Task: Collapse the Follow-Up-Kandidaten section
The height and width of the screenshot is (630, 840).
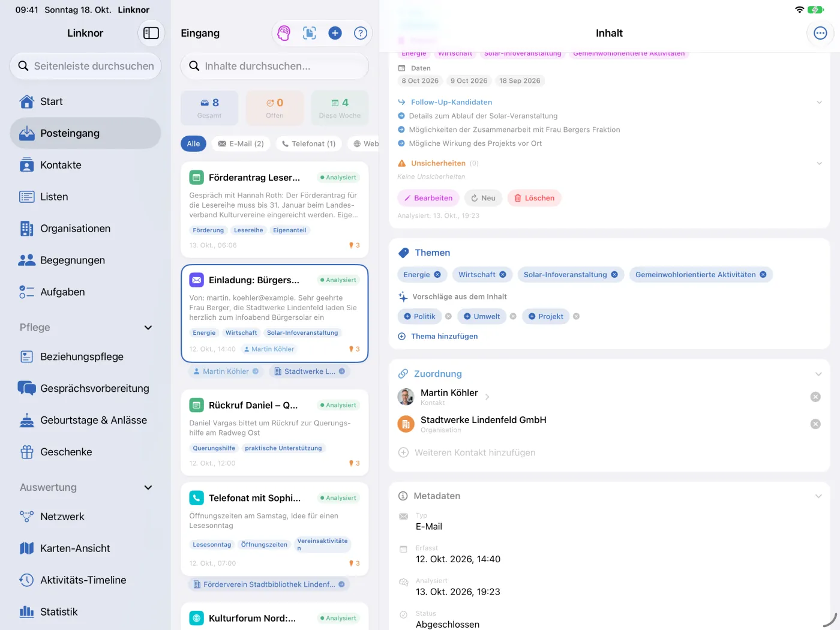Action: (819, 103)
